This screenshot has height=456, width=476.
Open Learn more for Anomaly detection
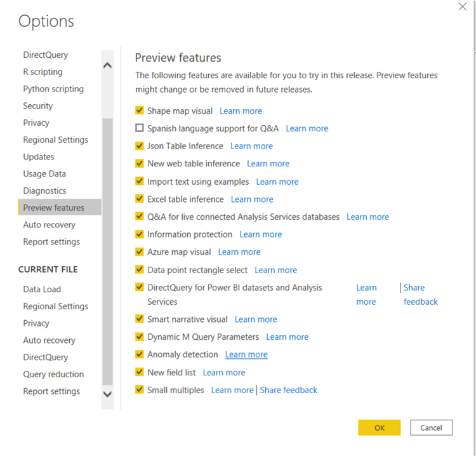(246, 354)
